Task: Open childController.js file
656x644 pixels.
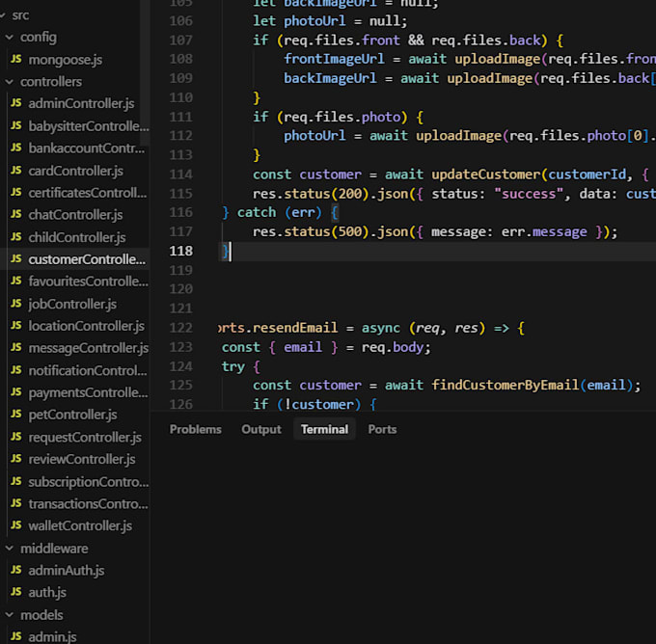Action: click(77, 237)
